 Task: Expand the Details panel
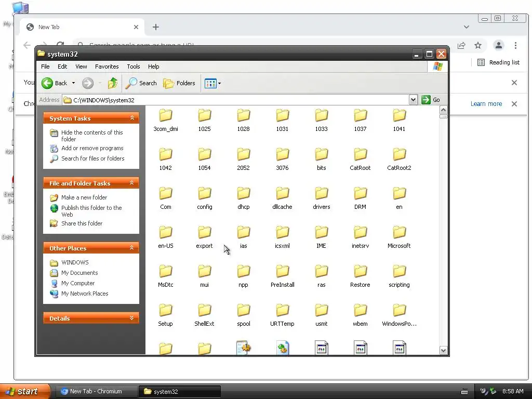pyautogui.click(x=132, y=318)
